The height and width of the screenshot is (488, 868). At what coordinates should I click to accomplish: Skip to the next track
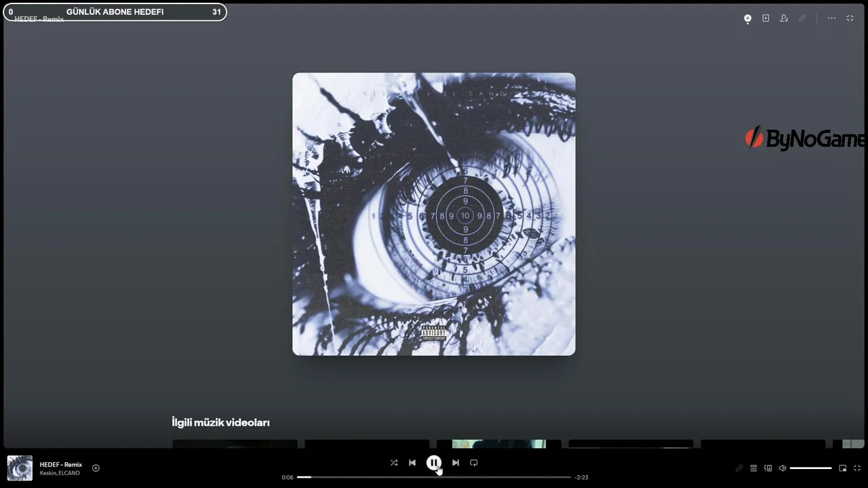pyautogui.click(x=456, y=463)
